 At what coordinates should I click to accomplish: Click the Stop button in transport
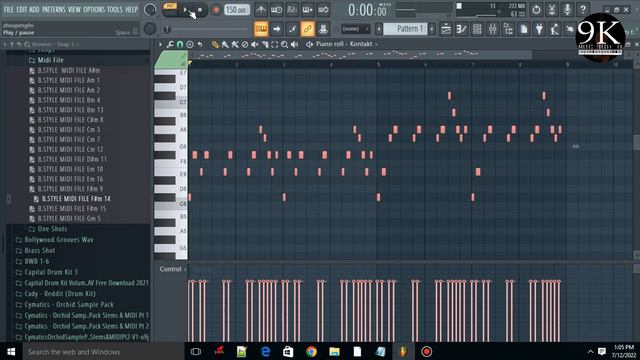click(x=200, y=9)
